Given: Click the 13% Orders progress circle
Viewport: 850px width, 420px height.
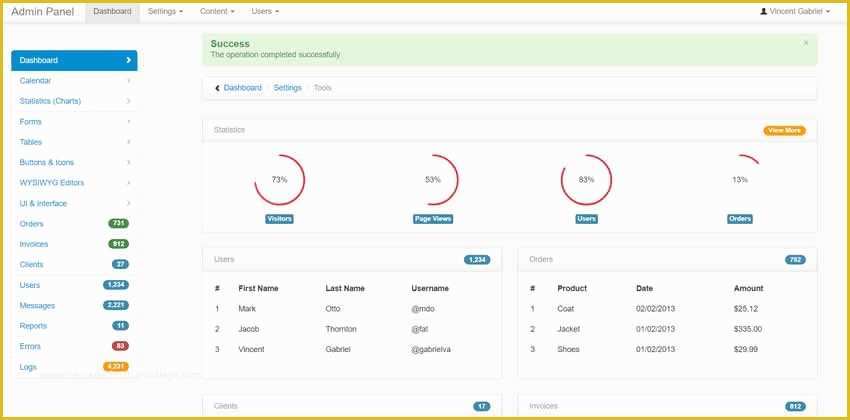Looking at the screenshot, I should tap(740, 180).
